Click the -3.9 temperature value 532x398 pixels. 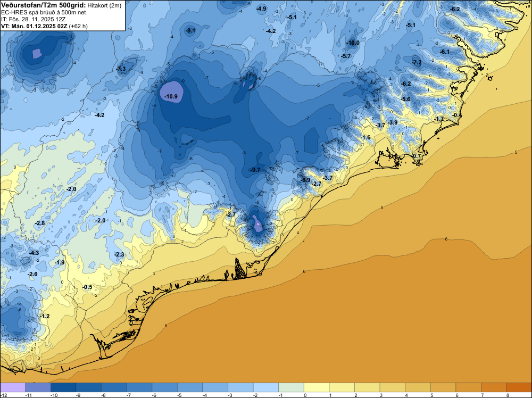pyautogui.click(x=393, y=122)
